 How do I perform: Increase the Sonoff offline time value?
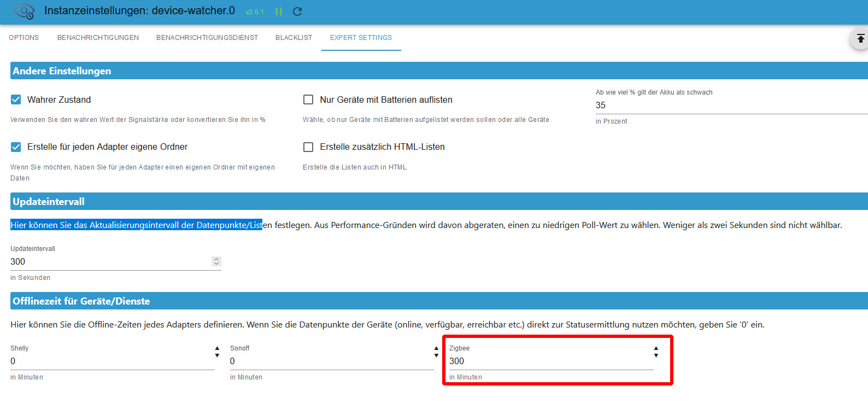pyautogui.click(x=436, y=348)
